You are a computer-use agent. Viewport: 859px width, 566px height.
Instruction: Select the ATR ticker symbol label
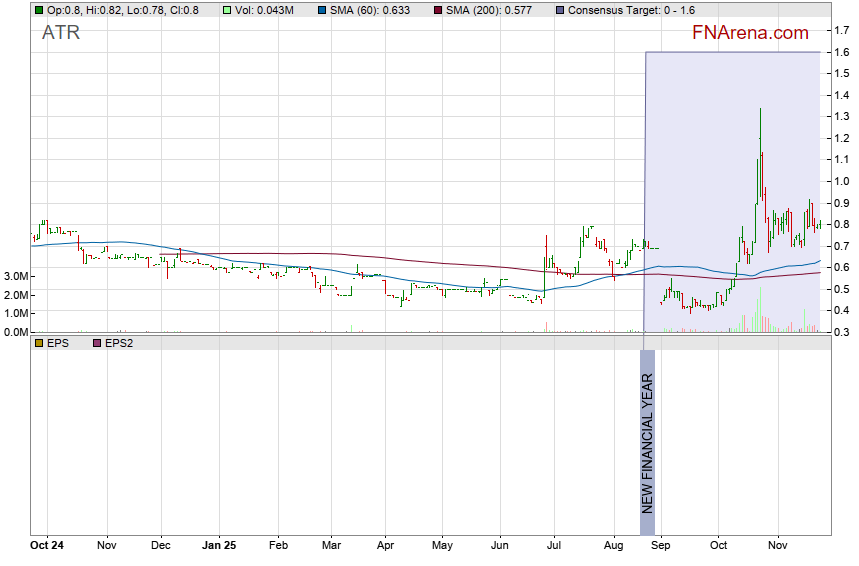[60, 32]
